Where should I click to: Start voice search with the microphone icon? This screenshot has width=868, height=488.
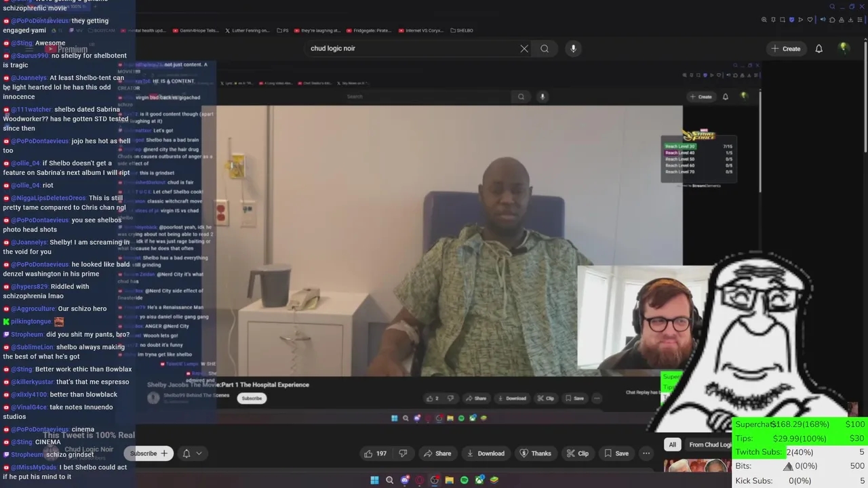[573, 49]
